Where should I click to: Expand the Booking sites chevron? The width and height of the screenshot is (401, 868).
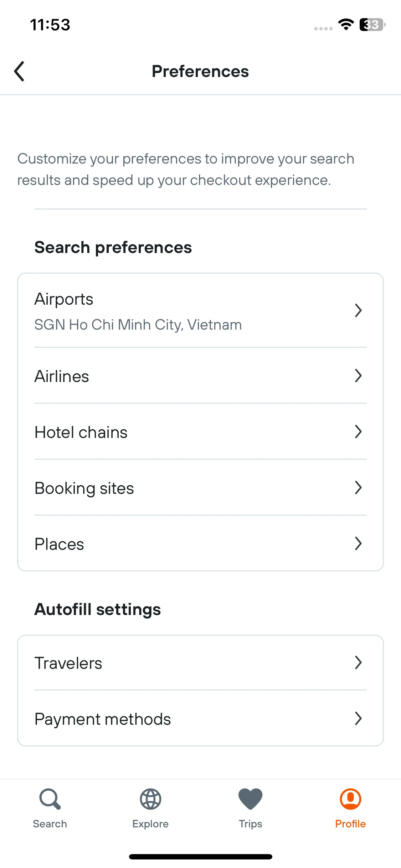coord(358,487)
